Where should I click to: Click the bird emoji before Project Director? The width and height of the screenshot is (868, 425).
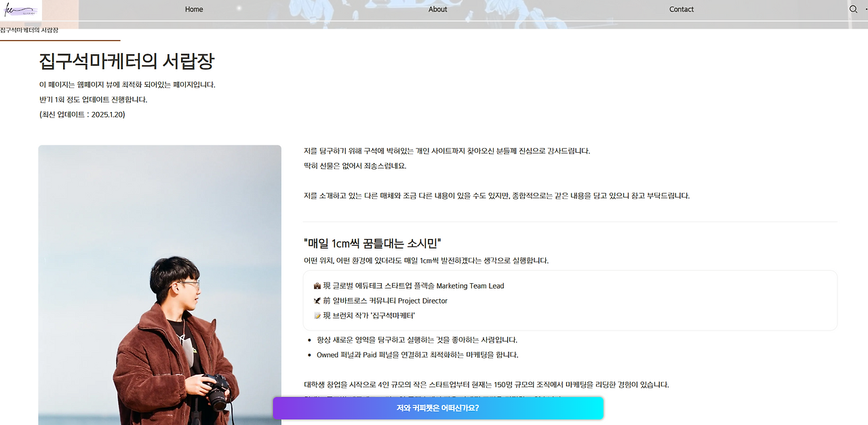(x=317, y=301)
